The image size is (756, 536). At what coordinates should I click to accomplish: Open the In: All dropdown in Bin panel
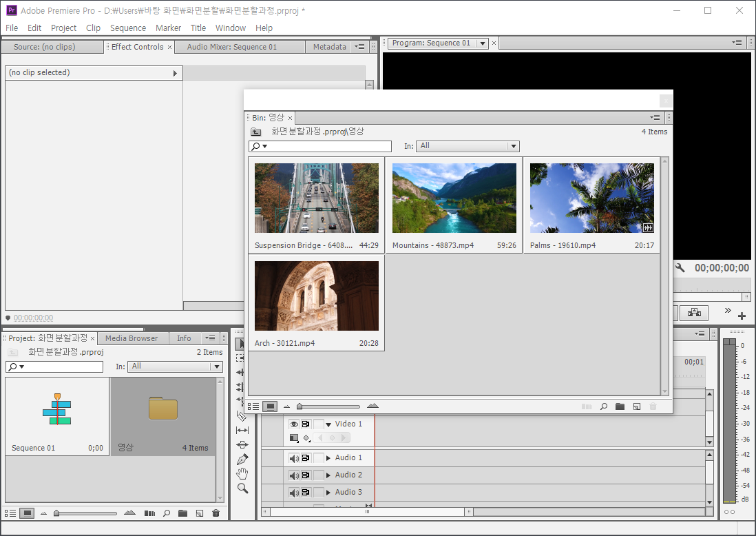[468, 145]
